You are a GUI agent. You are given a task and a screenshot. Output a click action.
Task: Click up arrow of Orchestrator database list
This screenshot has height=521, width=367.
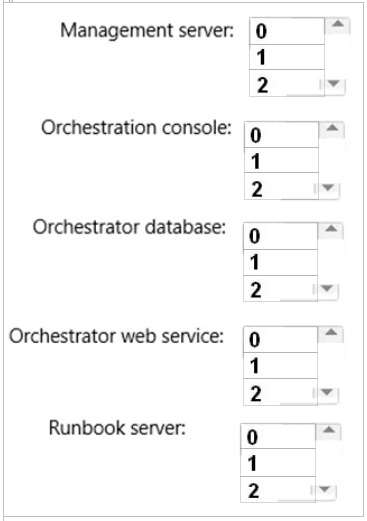pyautogui.click(x=331, y=229)
